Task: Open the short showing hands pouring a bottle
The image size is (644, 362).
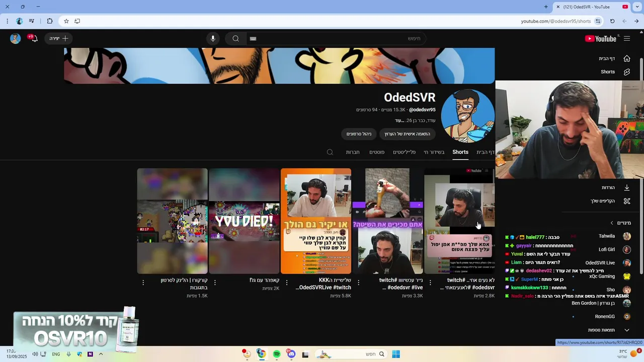Action: tap(387, 221)
